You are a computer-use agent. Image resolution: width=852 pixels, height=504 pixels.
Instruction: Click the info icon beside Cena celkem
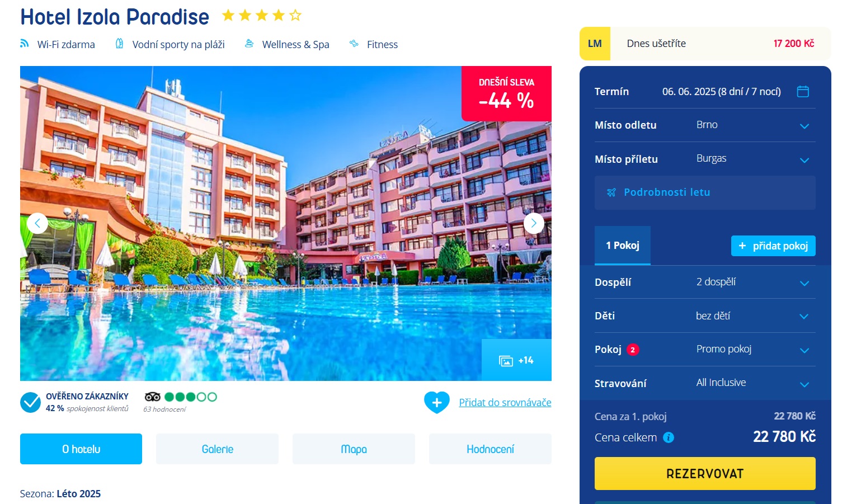(669, 437)
